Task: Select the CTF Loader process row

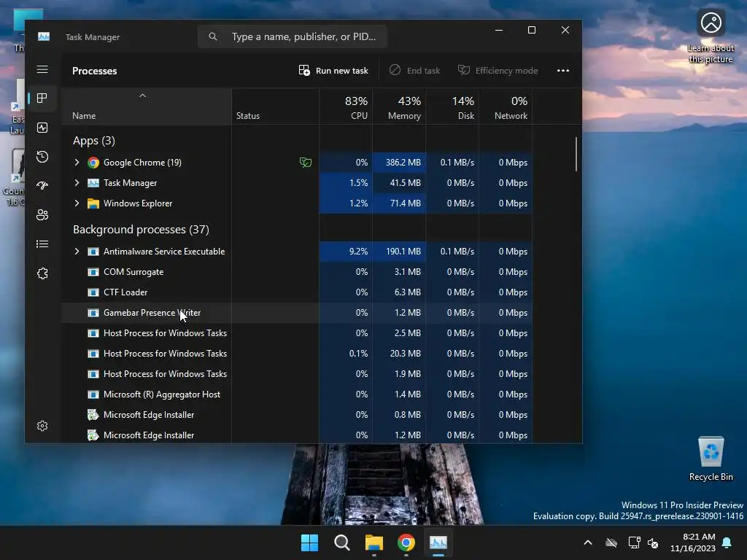Action: pos(297,292)
